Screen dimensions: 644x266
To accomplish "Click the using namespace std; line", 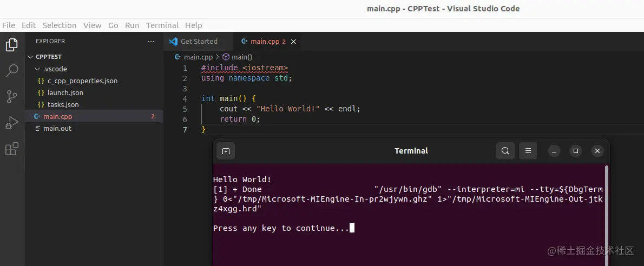I will click(x=246, y=78).
